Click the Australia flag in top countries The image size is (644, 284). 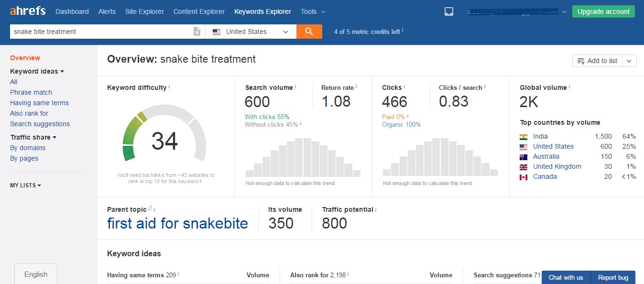[524, 157]
